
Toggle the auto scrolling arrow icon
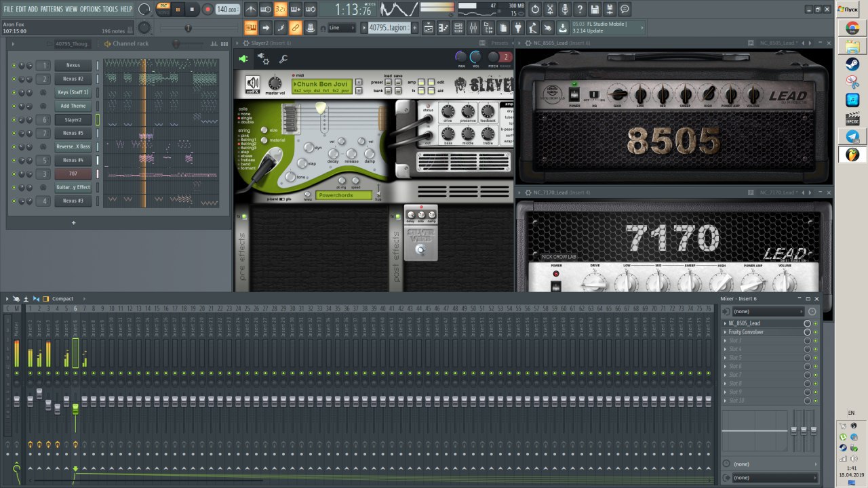point(266,28)
